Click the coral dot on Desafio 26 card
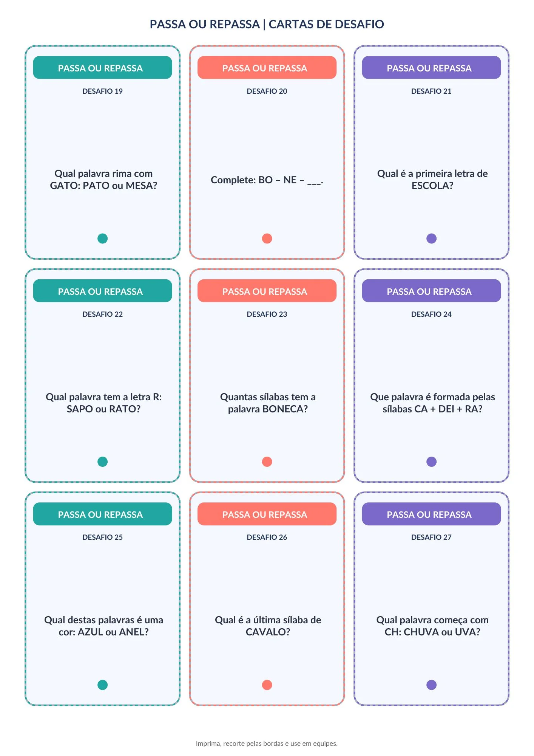534x756 pixels. click(x=267, y=685)
